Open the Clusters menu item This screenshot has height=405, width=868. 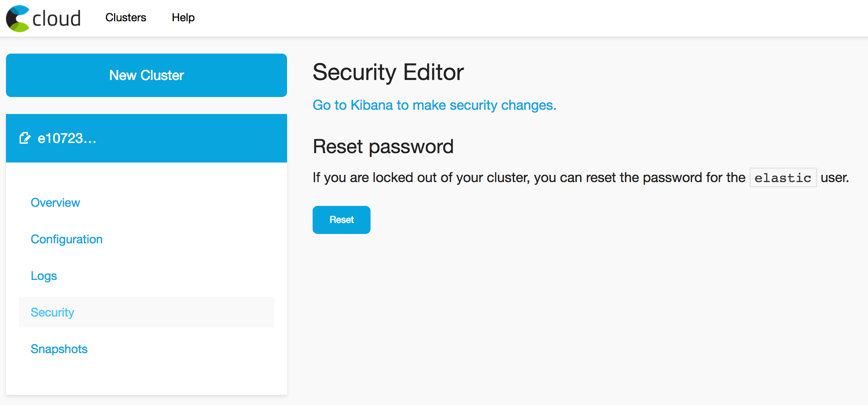(x=126, y=17)
